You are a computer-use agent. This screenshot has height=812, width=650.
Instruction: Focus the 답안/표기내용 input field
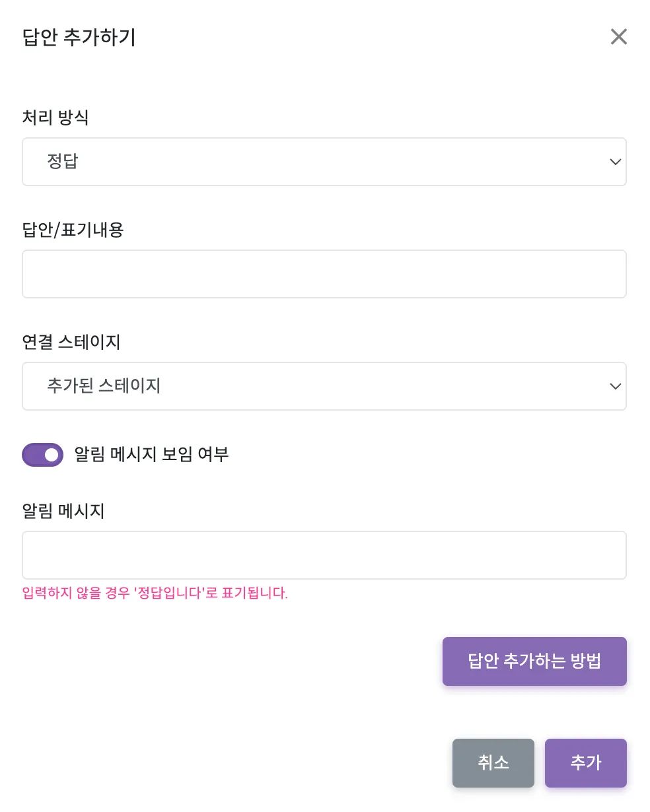pyautogui.click(x=324, y=274)
